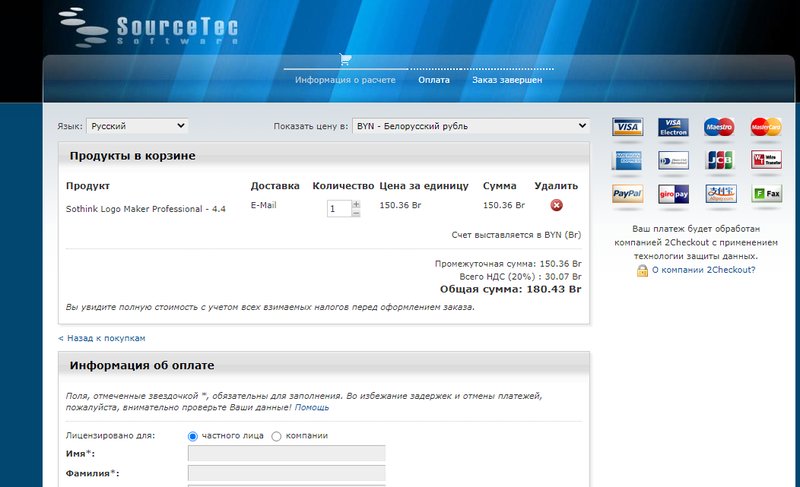Screen dimensions: 800x487
Task: Click 'Всего НДС (20%) : 30.07 Br'
Action: click(x=520, y=276)
